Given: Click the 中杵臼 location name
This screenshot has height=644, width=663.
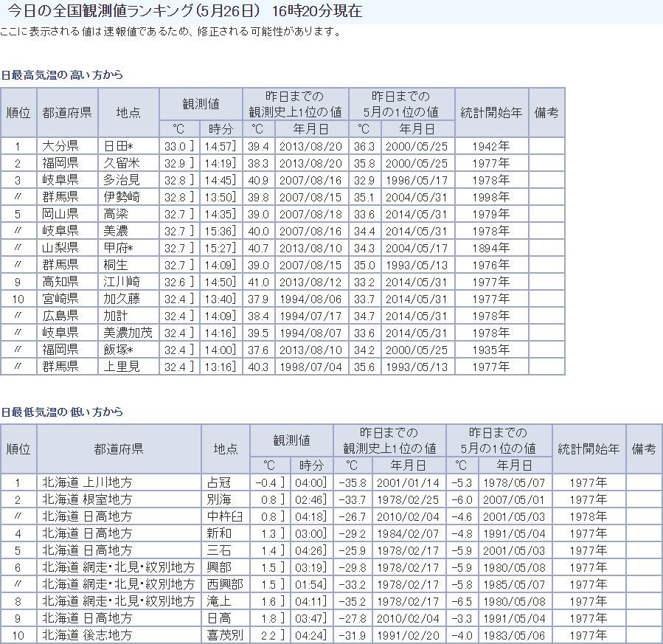Looking at the screenshot, I should (224, 516).
